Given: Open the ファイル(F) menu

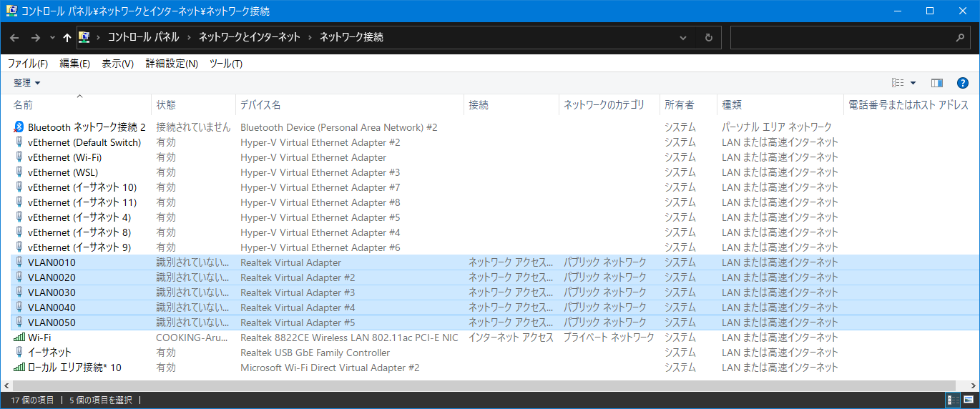Looking at the screenshot, I should coord(28,64).
